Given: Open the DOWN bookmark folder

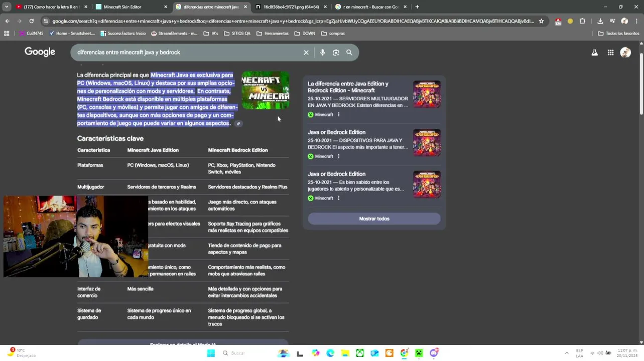Looking at the screenshot, I should (305, 34).
